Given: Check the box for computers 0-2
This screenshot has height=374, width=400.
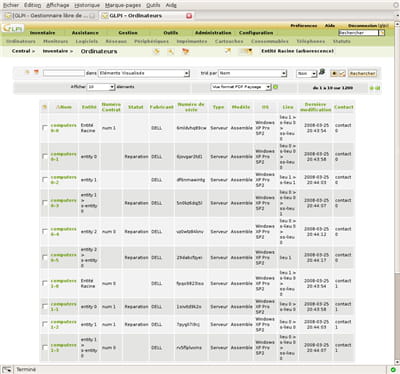Looking at the screenshot, I should [x=45, y=180].
